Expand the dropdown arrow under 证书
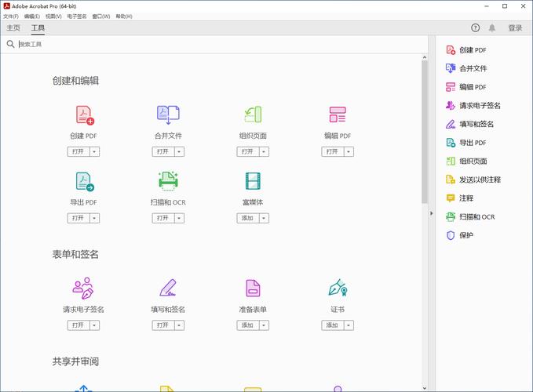This screenshot has height=392, width=533. tap(349, 325)
